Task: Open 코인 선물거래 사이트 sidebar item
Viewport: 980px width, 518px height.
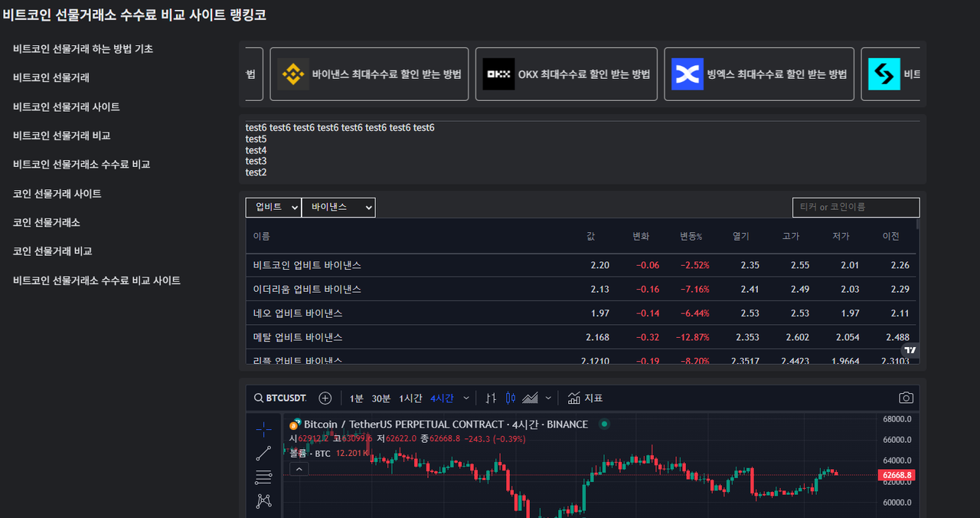Action: coord(57,194)
